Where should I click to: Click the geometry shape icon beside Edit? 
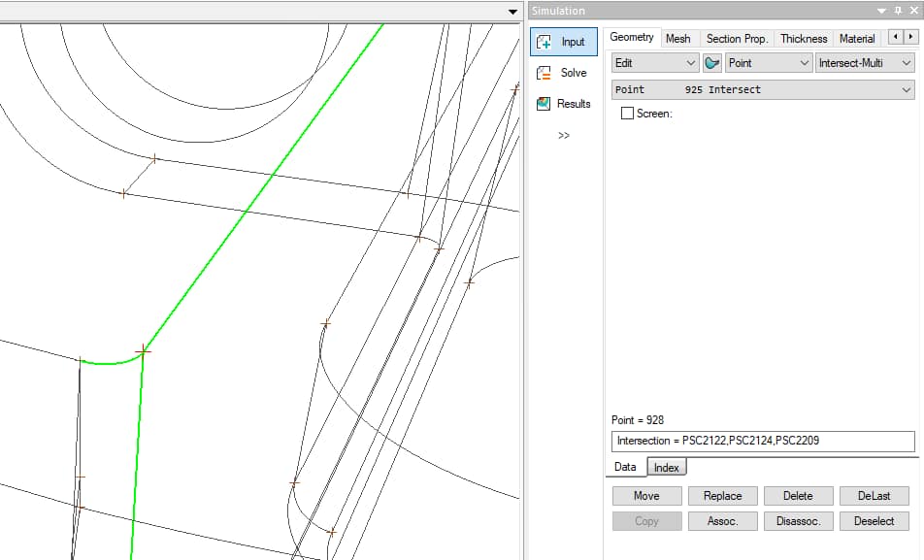click(x=712, y=62)
